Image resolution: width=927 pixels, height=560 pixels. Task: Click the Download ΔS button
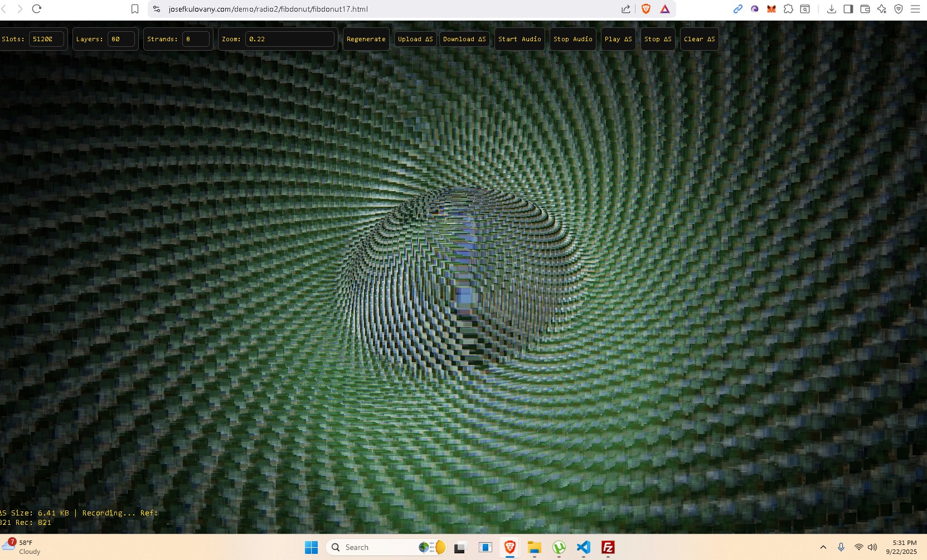click(464, 39)
